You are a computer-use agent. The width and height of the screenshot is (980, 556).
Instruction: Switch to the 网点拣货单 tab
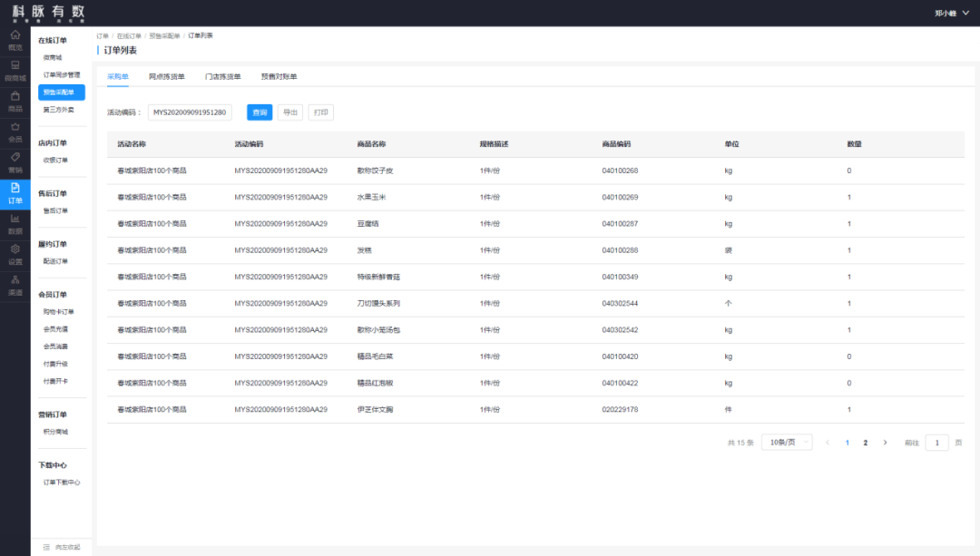point(166,76)
